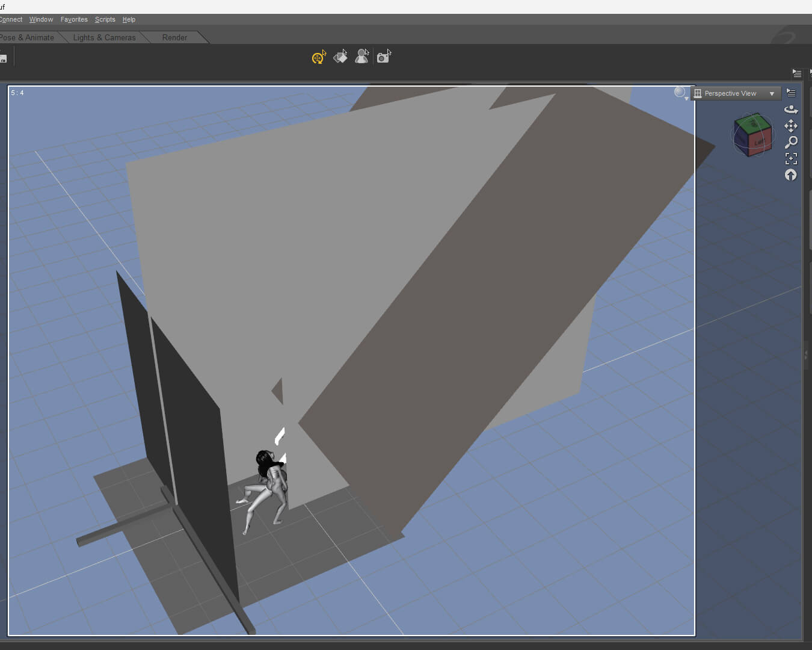Open the Help menu
The width and height of the screenshot is (812, 650).
click(129, 19)
